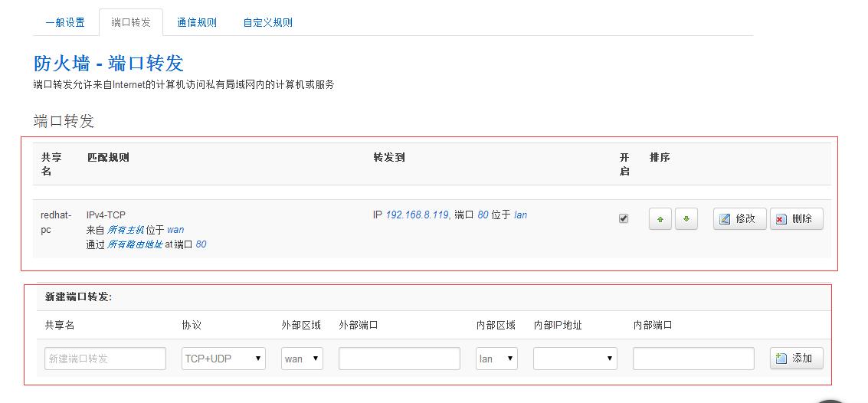Click forward port 80 link in 转发到
This screenshot has width=868, height=403.
[x=483, y=215]
